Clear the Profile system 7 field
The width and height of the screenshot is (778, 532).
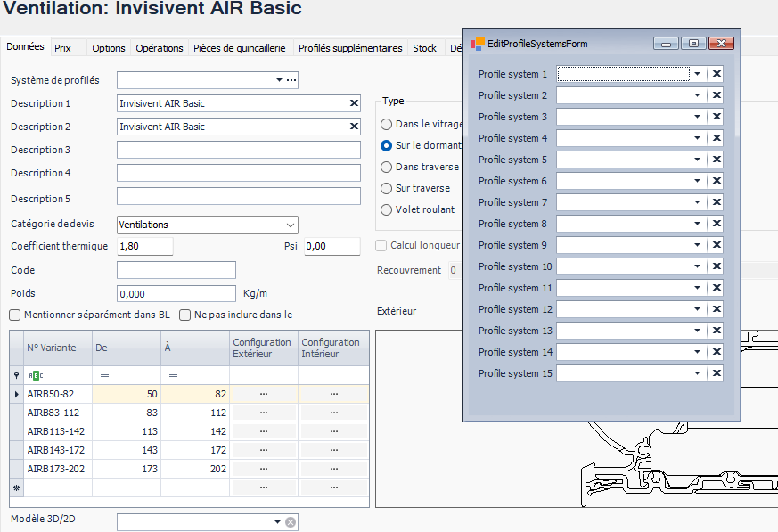pos(717,202)
